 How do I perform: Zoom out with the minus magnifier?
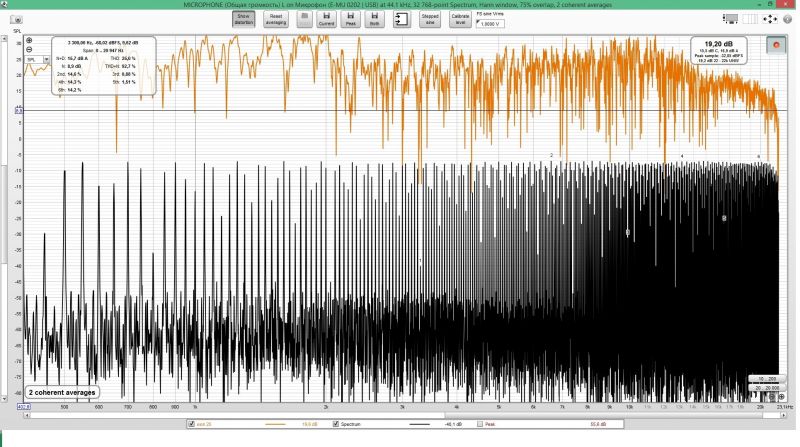click(29, 51)
